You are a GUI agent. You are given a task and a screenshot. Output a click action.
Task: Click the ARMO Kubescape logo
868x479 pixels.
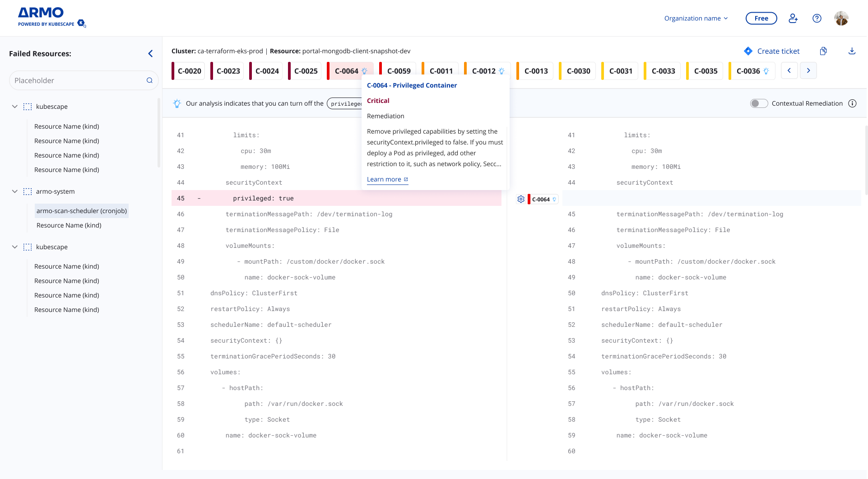(52, 17)
